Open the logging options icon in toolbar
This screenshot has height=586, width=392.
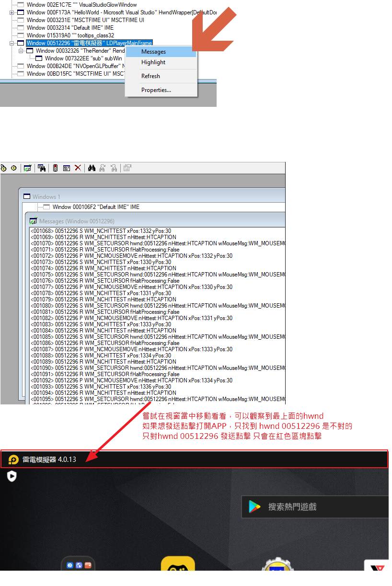[67, 168]
